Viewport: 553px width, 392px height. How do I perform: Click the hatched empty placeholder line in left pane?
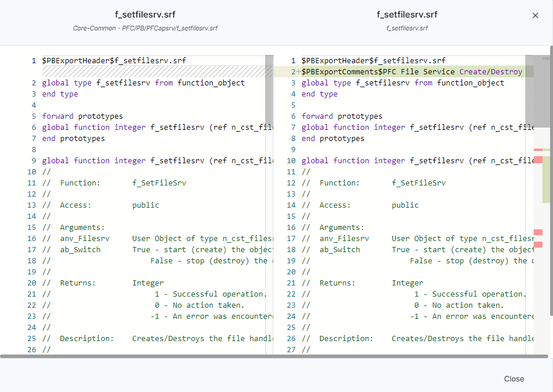152,71
